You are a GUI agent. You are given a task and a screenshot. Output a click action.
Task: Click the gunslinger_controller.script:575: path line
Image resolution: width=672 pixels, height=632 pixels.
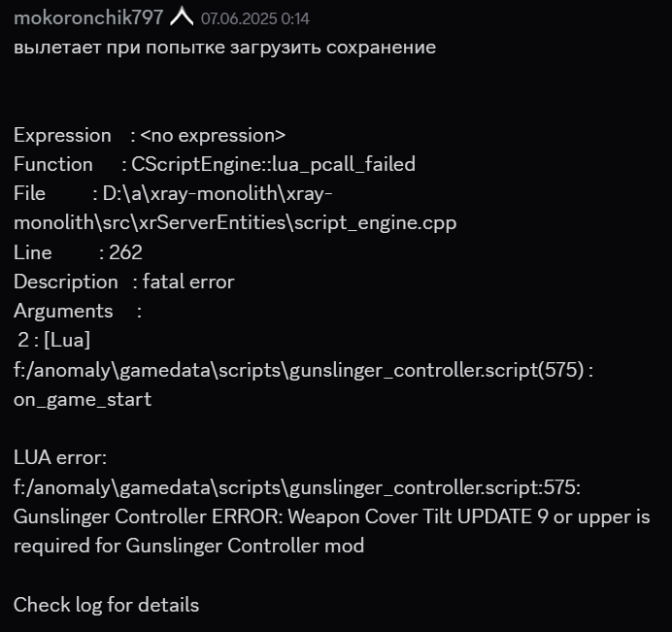point(297,487)
